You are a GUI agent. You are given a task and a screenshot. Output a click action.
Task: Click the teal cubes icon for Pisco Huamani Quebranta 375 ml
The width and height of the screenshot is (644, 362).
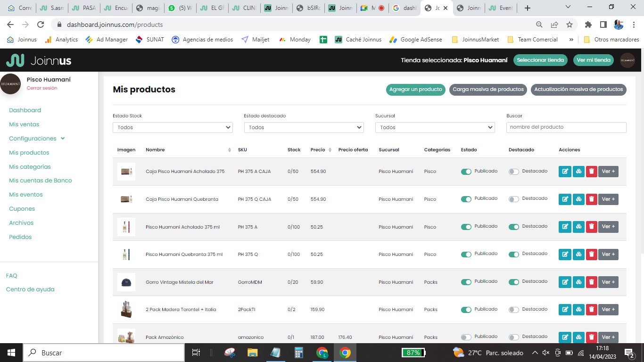coord(578,255)
